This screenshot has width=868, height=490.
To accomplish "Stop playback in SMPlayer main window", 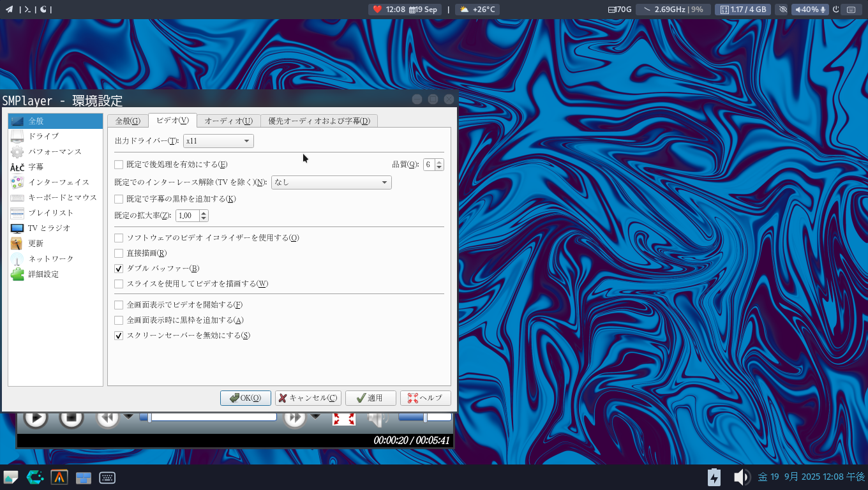I will (x=71, y=419).
